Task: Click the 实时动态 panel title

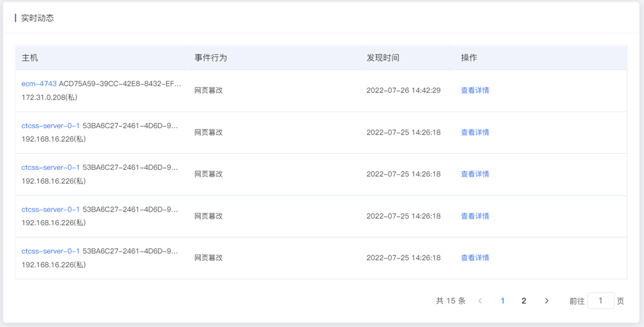Action: point(37,18)
